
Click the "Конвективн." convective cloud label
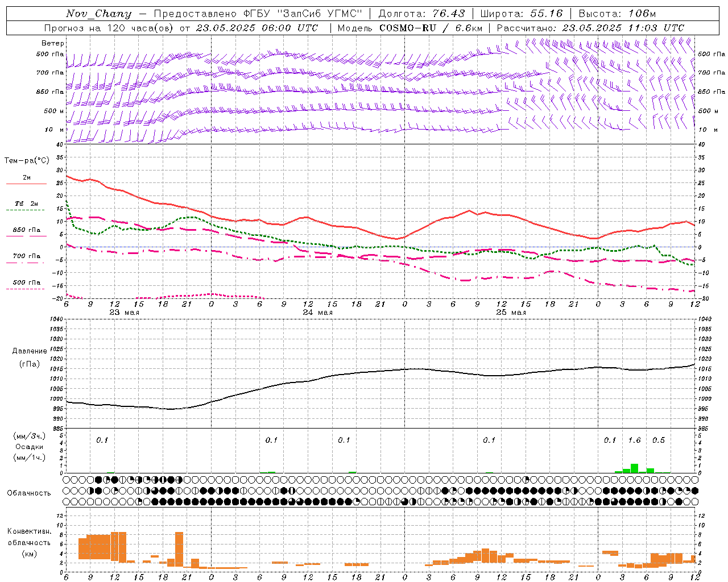(x=29, y=531)
